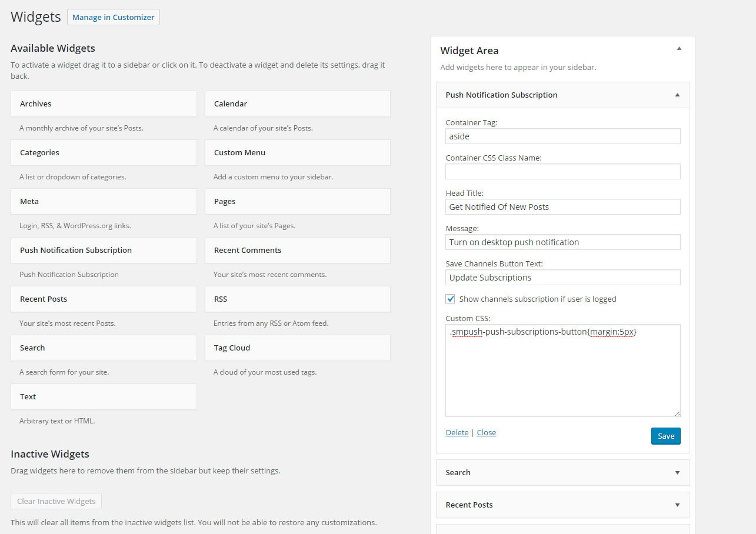The width and height of the screenshot is (756, 534).
Task: Choose the Tag Cloud available widget
Action: coord(297,348)
